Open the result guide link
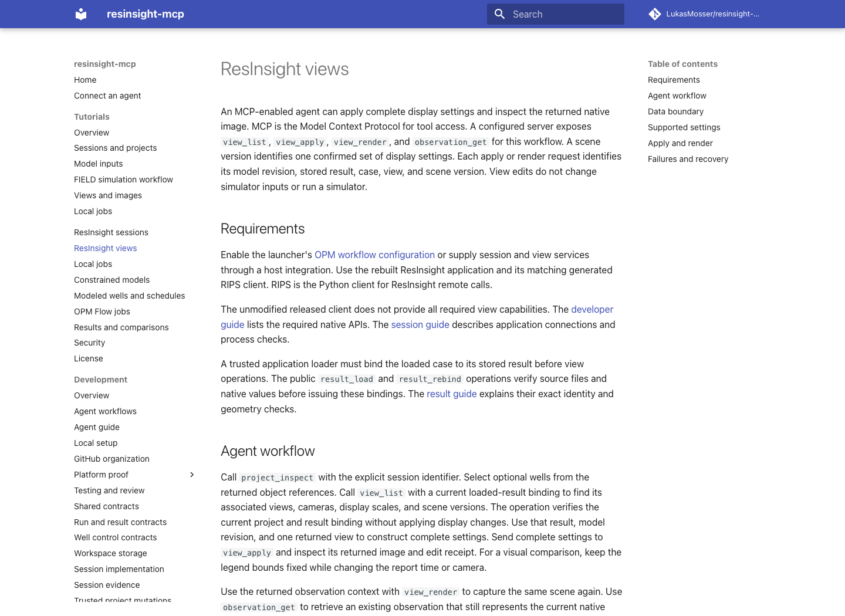This screenshot has width=845, height=616. pyautogui.click(x=452, y=394)
